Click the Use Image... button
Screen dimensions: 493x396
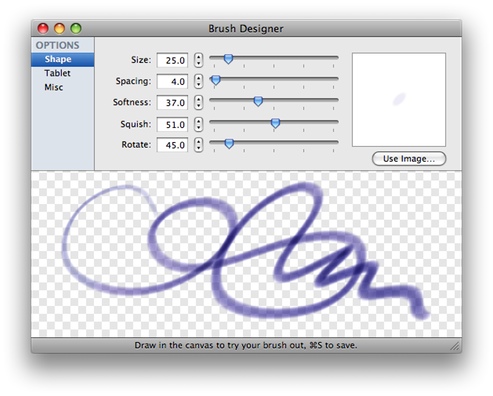[409, 159]
